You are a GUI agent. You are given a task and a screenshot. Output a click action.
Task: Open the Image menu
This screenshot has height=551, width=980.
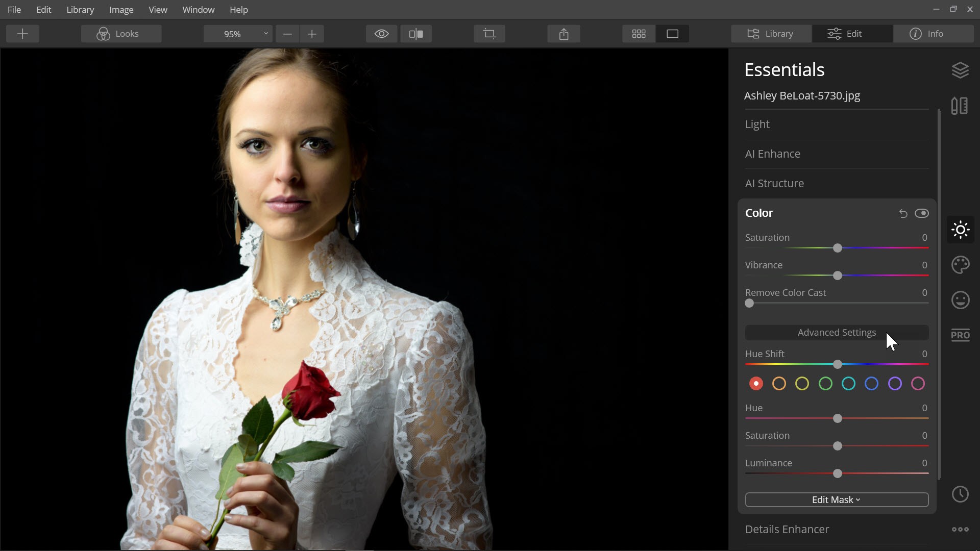121,10
